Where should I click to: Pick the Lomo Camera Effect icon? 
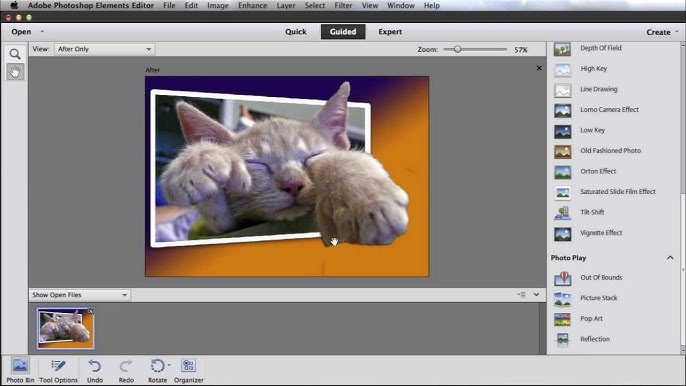point(562,110)
